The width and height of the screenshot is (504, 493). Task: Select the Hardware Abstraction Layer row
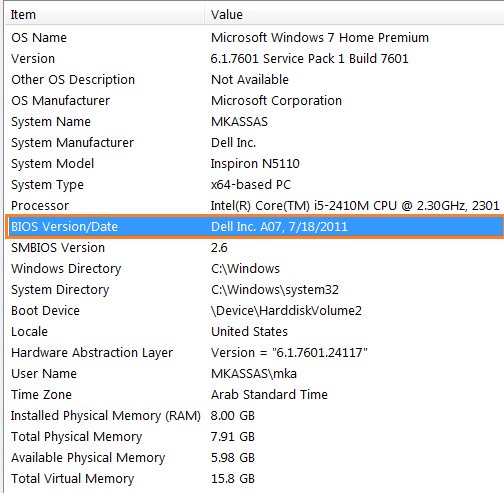[x=255, y=353]
